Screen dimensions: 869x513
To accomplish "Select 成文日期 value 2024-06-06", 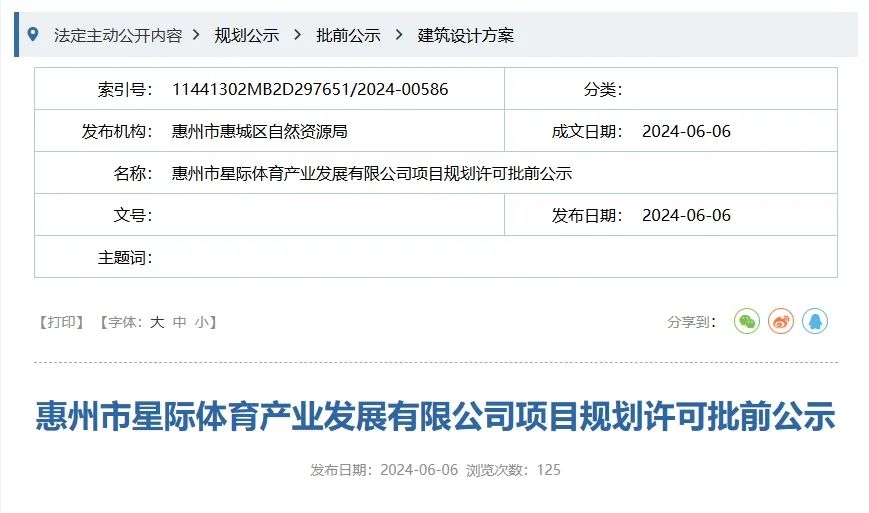I will coord(686,131).
